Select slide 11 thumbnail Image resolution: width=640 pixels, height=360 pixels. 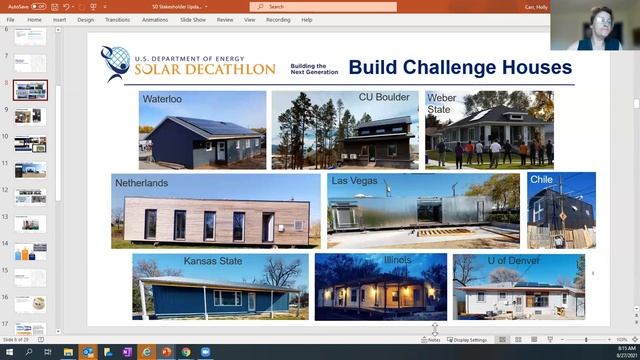[30, 170]
